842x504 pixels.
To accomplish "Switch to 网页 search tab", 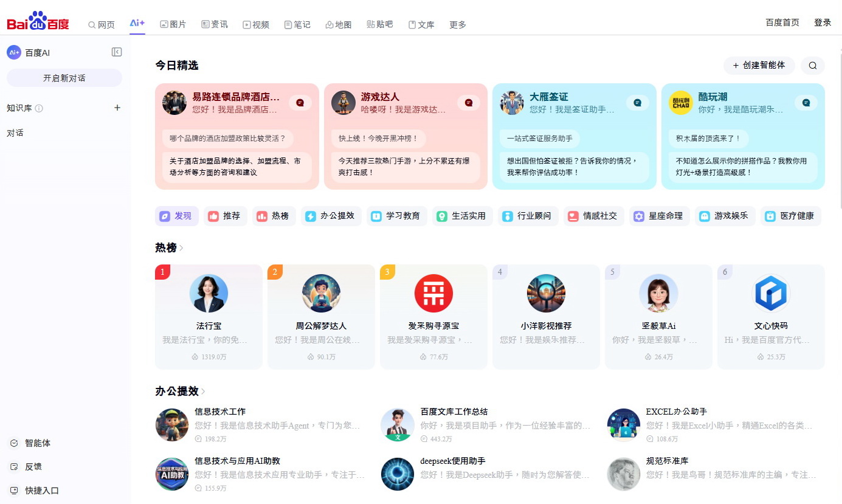I will pos(102,24).
